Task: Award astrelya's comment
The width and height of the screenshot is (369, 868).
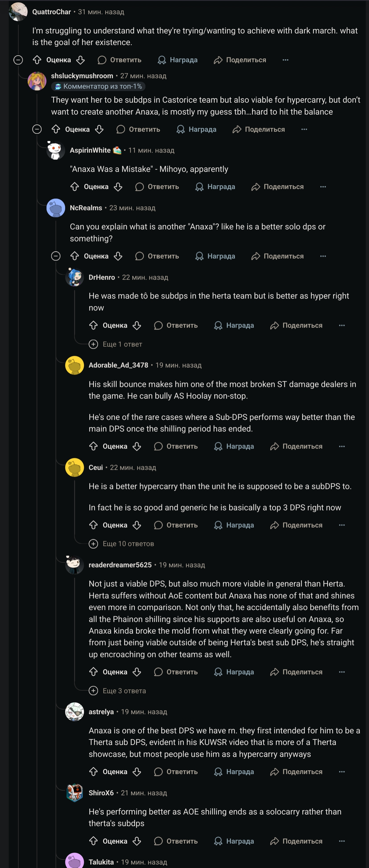Action: 218,771
